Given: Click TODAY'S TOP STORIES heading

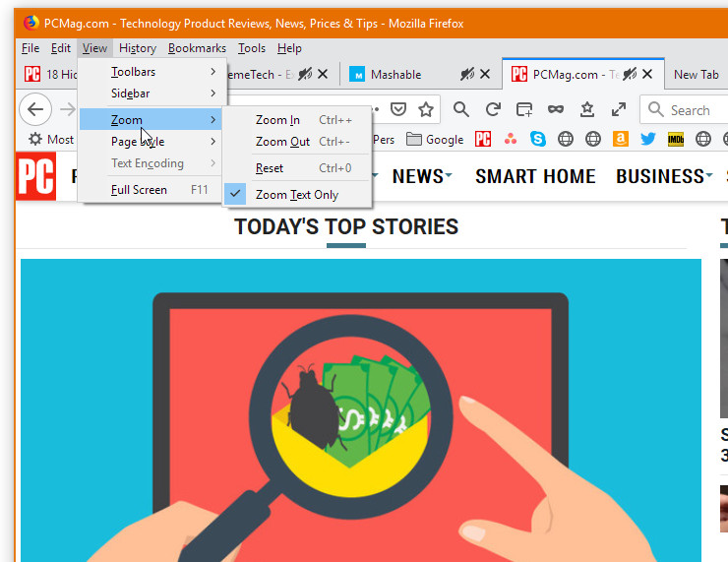Looking at the screenshot, I should click(x=346, y=226).
